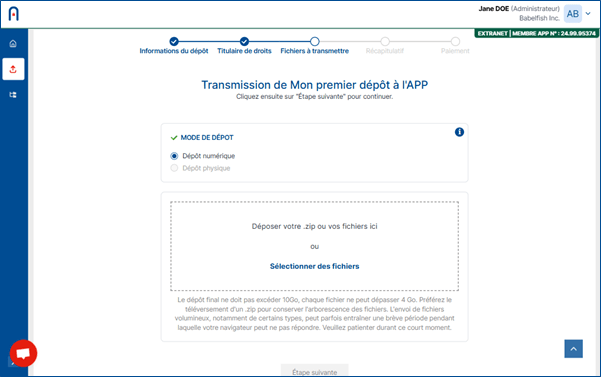Click the info icon in Mode de dépôt
Viewport: 601px width, 377px height.
pos(459,132)
